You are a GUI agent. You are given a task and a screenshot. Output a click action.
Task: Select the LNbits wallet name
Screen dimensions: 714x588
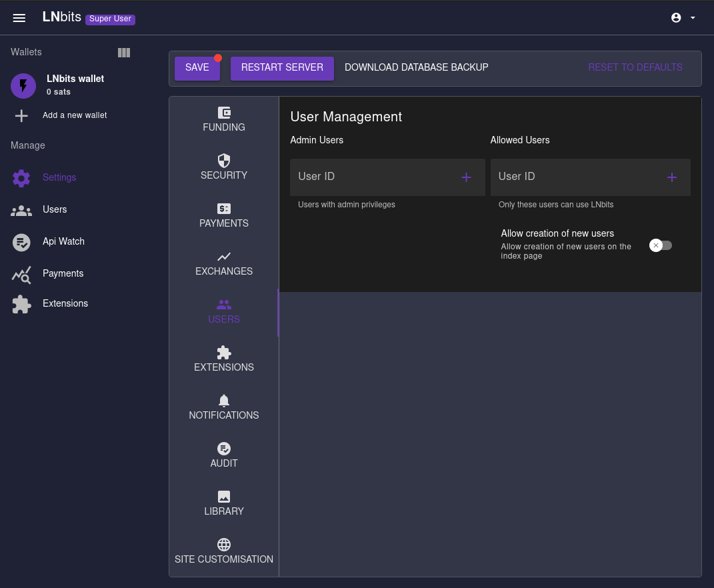(x=75, y=79)
